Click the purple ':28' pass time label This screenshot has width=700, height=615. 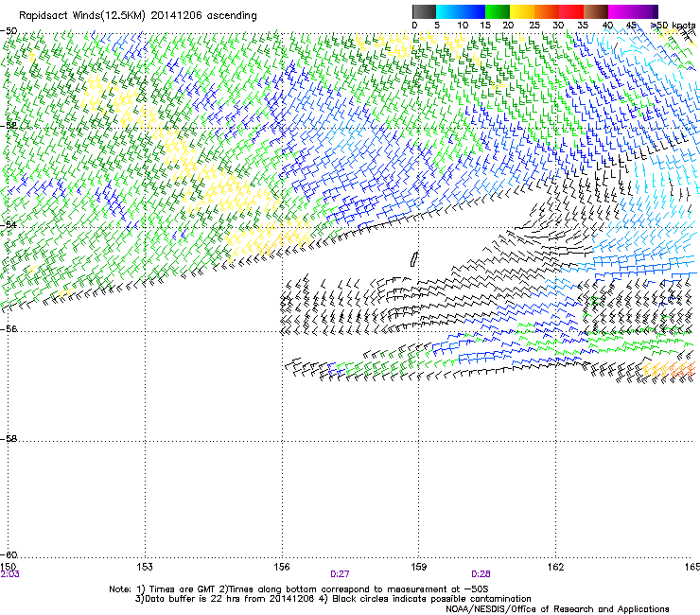pos(481,574)
